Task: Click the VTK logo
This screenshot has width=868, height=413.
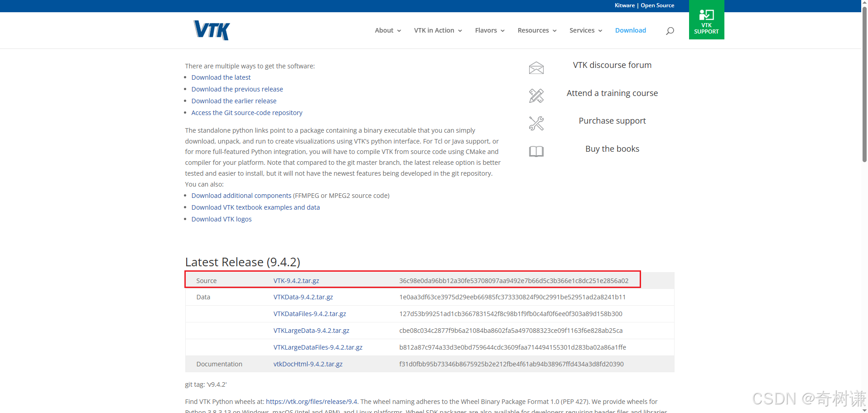Action: [212, 30]
